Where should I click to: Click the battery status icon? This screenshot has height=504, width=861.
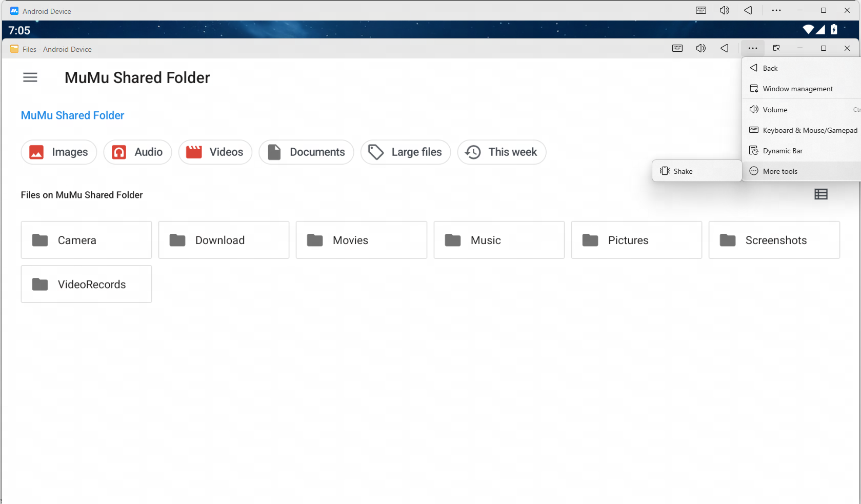834,30
